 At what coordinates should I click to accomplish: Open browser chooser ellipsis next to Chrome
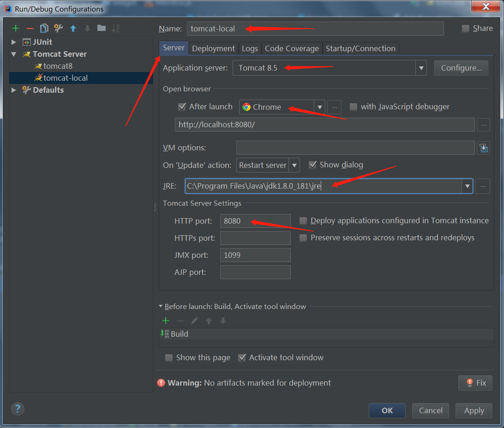(x=335, y=107)
